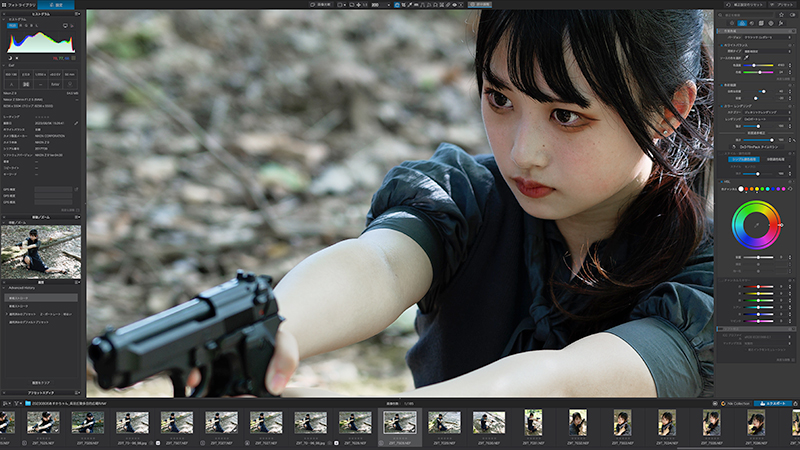Open the Watermark and Effects palette tab icon
The image size is (800, 450).
click(781, 23)
